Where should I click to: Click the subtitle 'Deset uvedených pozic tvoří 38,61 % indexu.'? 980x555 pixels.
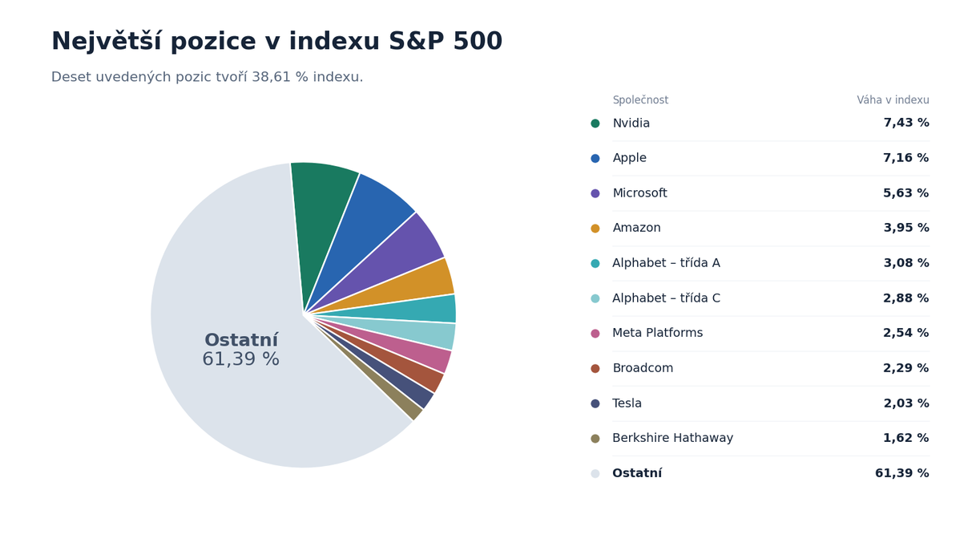click(207, 77)
